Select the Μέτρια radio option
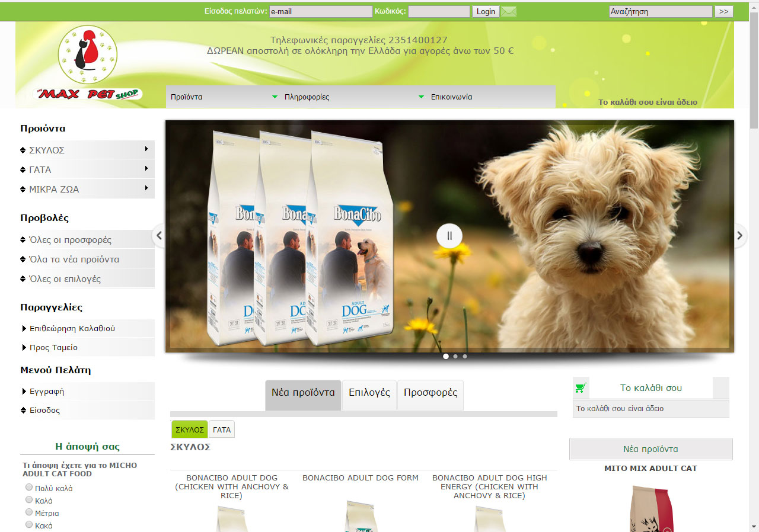Viewport: 759px width, 532px height. pyautogui.click(x=29, y=512)
